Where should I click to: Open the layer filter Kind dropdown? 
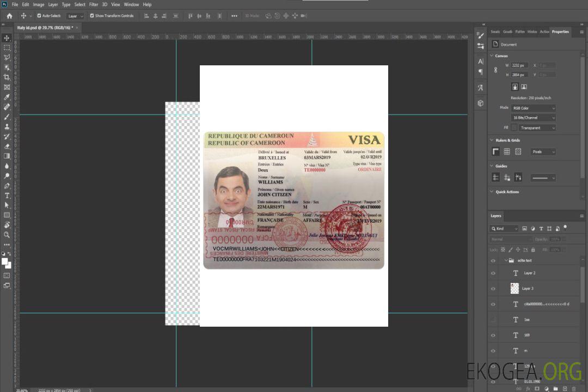point(504,229)
